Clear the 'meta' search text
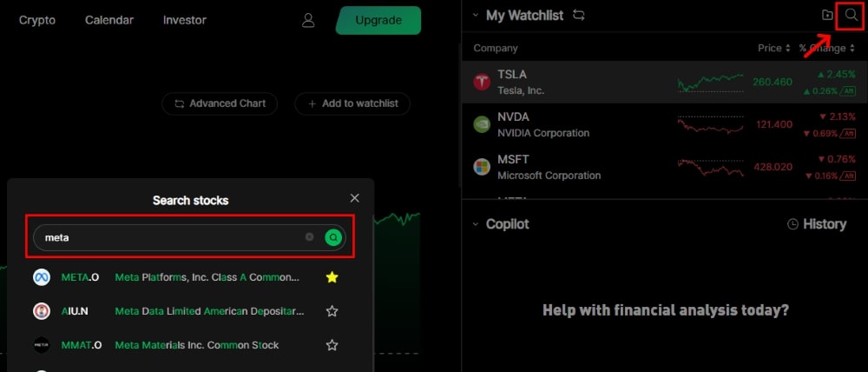This screenshot has width=868, height=372. tap(310, 237)
